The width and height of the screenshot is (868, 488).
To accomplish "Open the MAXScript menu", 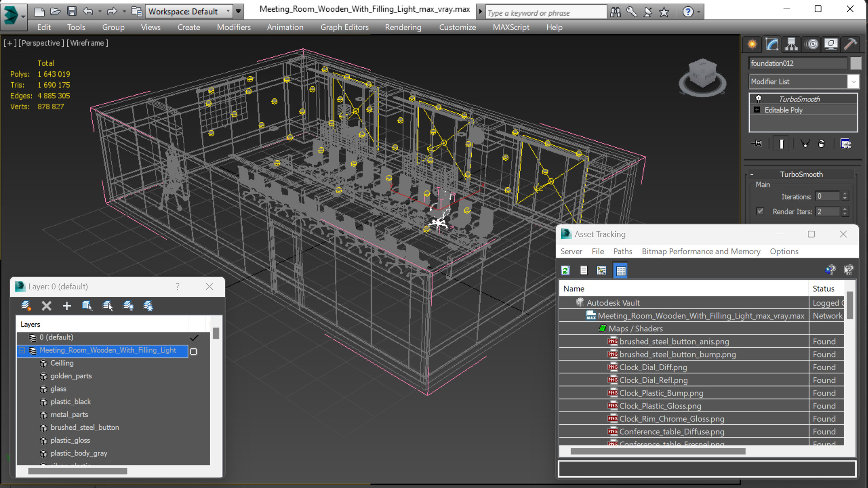I will [511, 27].
